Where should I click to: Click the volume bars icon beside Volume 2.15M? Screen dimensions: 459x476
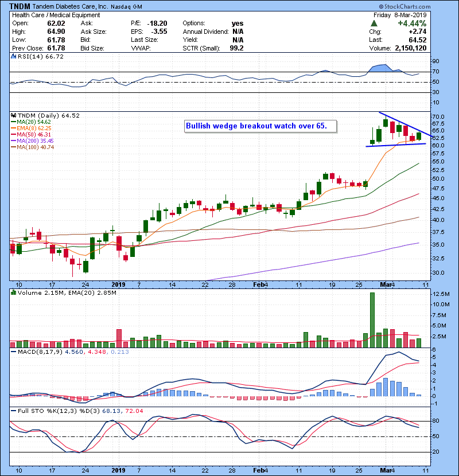13,293
